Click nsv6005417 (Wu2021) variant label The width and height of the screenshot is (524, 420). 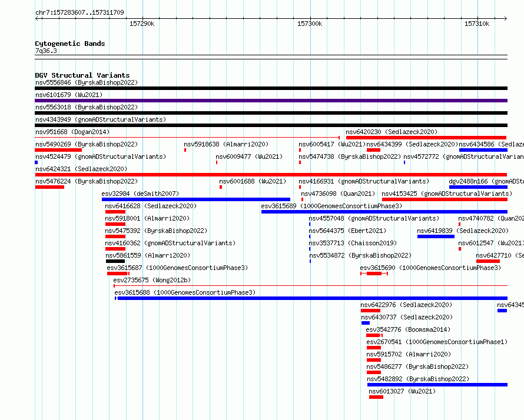coord(332,144)
